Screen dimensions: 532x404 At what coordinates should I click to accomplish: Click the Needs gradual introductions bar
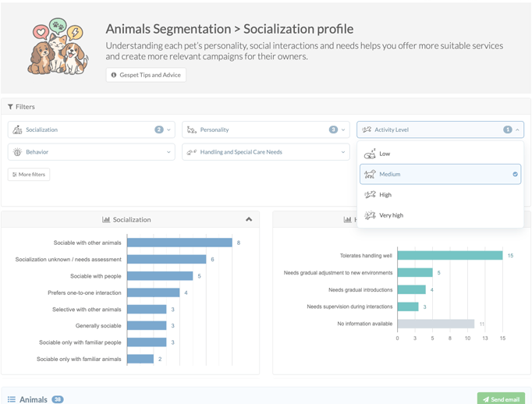point(412,289)
